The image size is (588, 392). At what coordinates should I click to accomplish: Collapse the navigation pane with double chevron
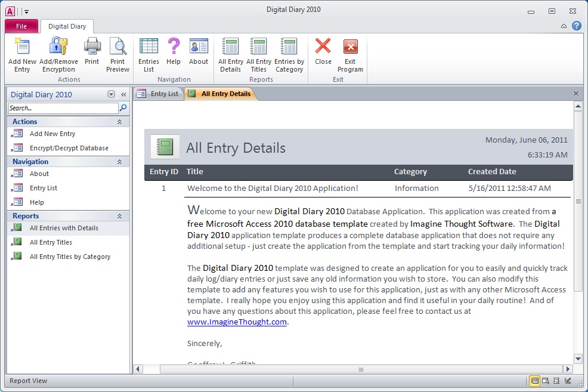tap(123, 94)
